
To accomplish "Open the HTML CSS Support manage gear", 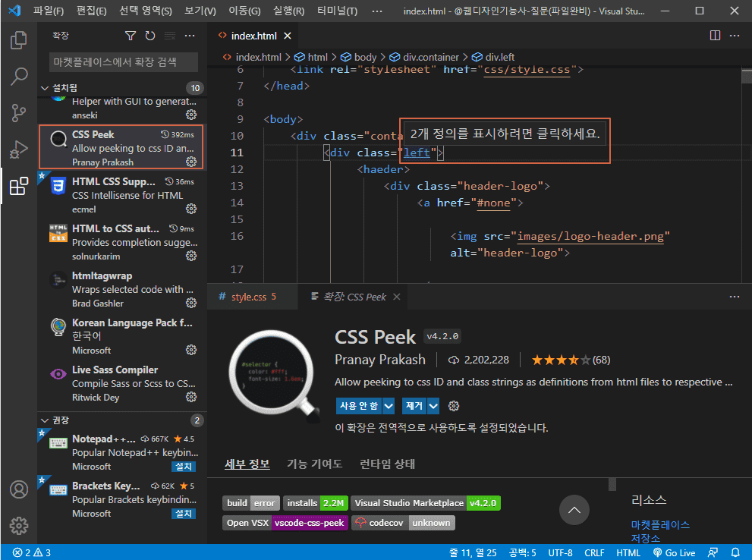I will (191, 209).
